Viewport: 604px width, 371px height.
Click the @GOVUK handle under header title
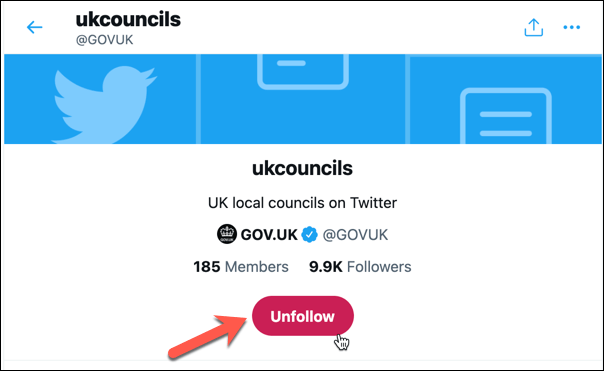[x=104, y=40]
